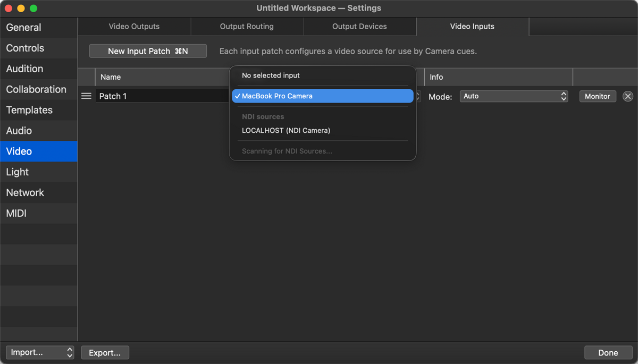Close the settings window with the red button
Viewport: 638px width, 364px height.
[9, 8]
